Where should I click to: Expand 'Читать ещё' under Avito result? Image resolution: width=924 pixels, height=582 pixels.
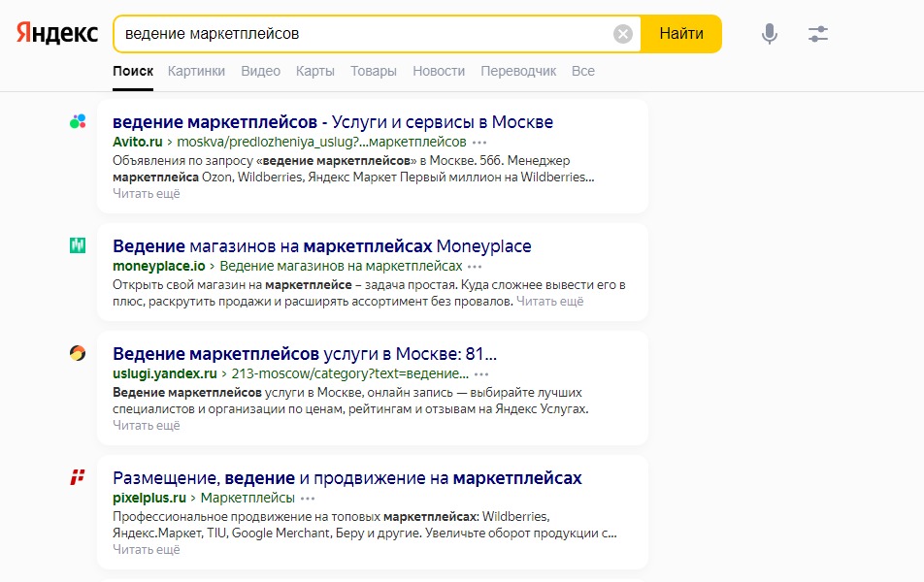(x=147, y=193)
